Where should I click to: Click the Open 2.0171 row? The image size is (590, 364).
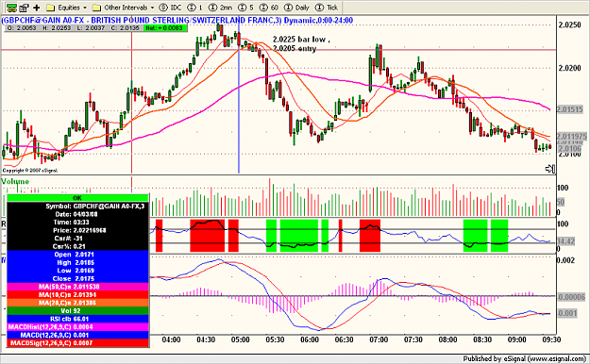pyautogui.click(x=77, y=255)
